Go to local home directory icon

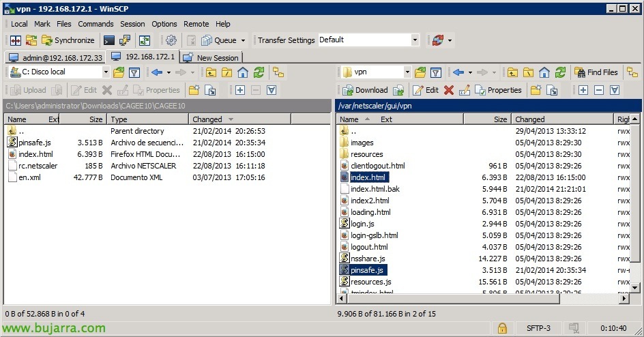coord(243,73)
